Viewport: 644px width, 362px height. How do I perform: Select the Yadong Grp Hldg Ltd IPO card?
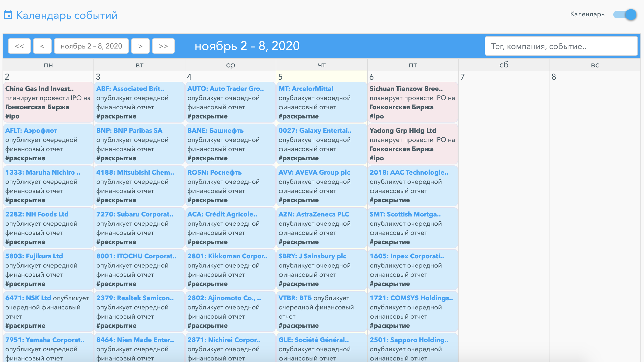pyautogui.click(x=412, y=144)
